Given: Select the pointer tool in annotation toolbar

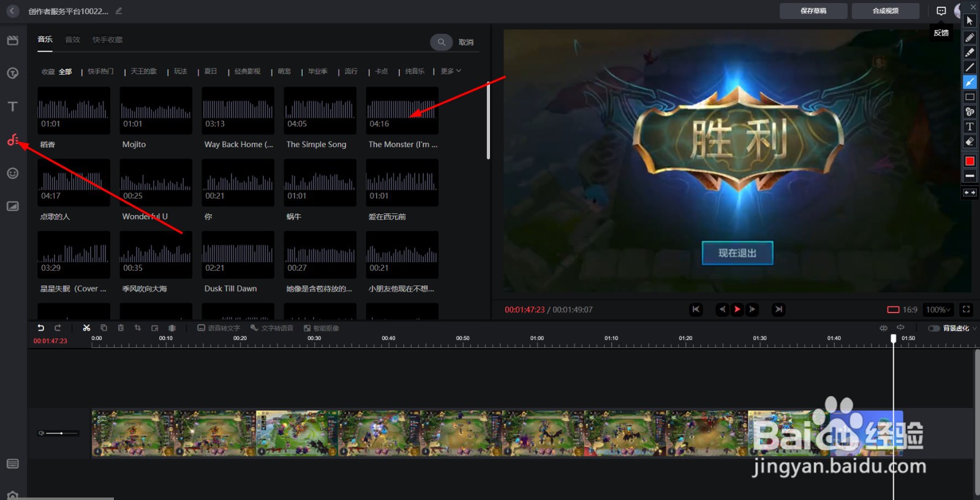Looking at the screenshot, I should pyautogui.click(x=970, y=21).
